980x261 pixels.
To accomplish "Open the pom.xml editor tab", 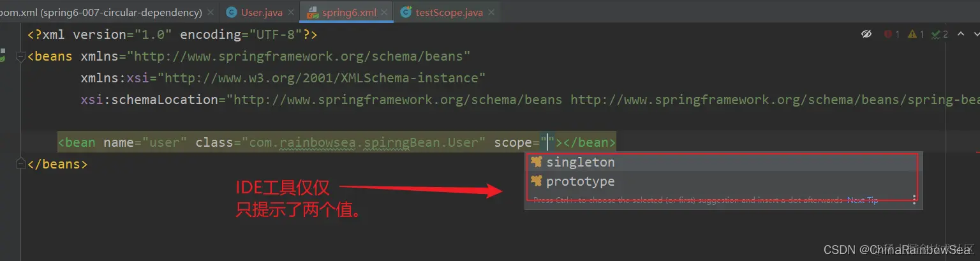I will [x=101, y=12].
